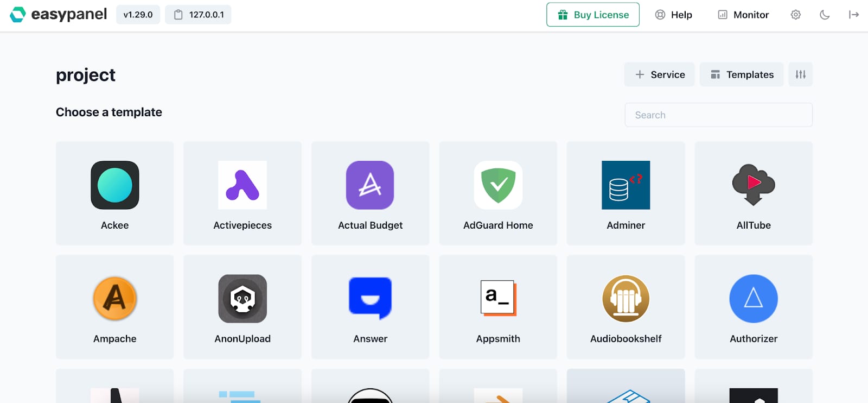Select the AllTube cloud download icon
The height and width of the screenshot is (403, 868).
click(754, 185)
